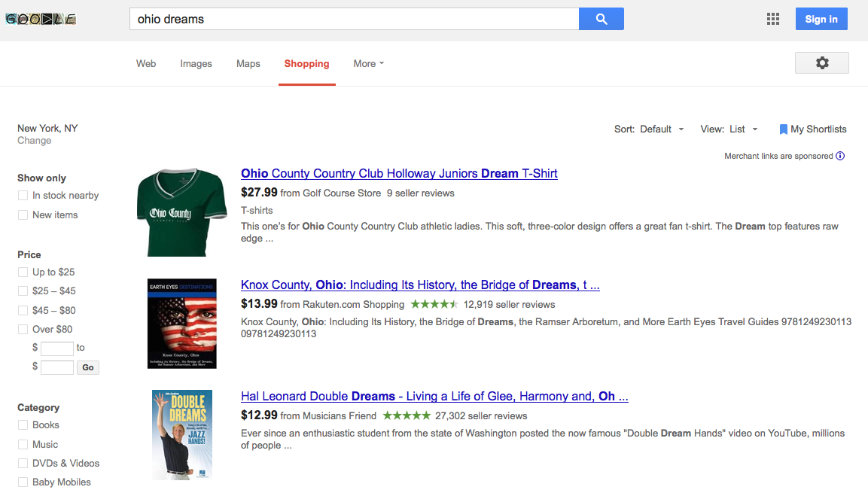Click the Knox County flag-face book cover
The height and width of the screenshot is (496, 868).
point(181,324)
